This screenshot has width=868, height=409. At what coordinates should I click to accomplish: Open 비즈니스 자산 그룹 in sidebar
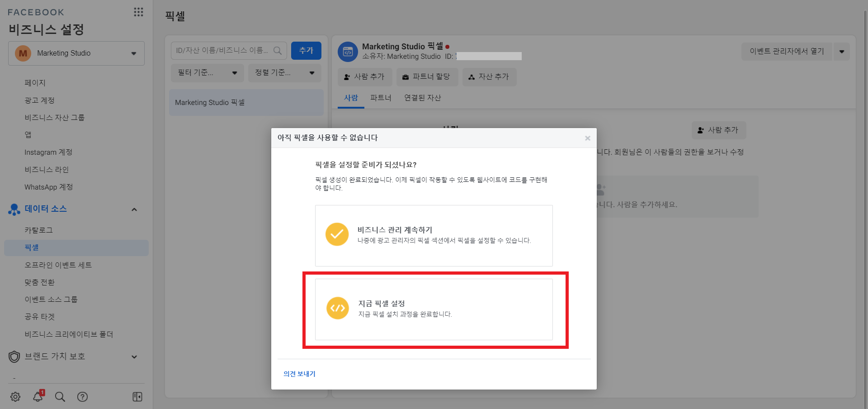tap(54, 118)
